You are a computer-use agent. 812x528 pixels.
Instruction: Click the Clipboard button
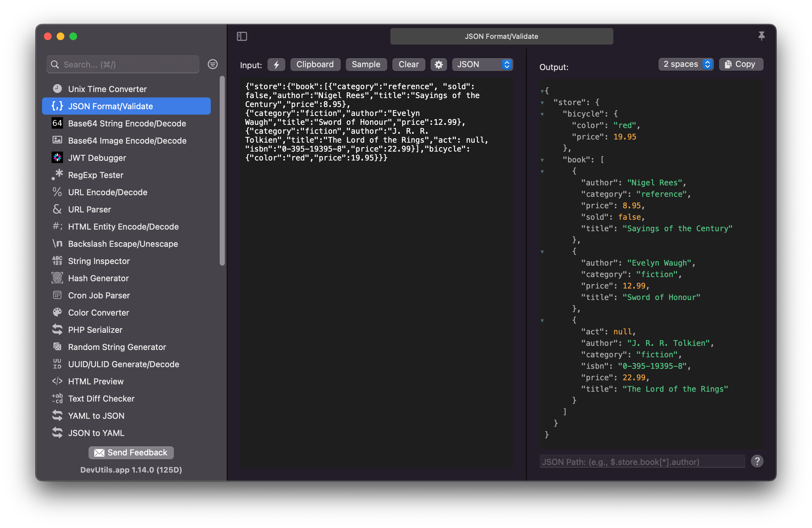[x=315, y=65]
